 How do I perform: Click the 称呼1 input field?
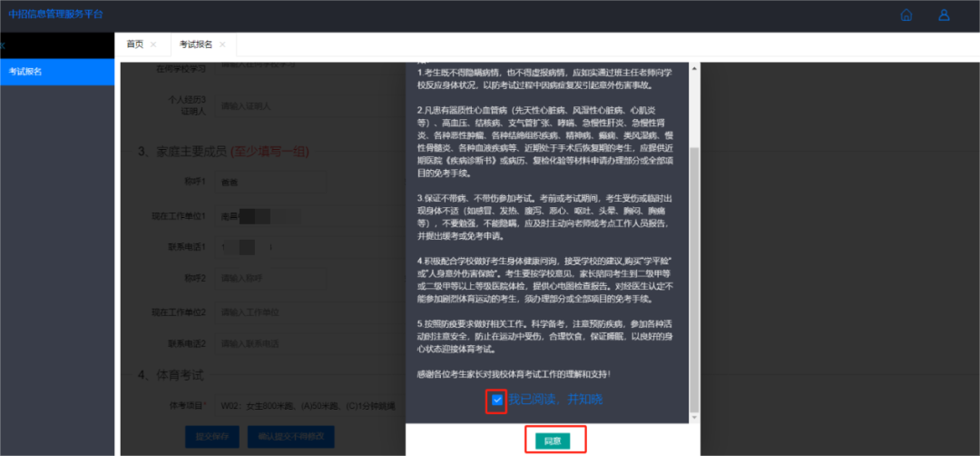tap(269, 183)
